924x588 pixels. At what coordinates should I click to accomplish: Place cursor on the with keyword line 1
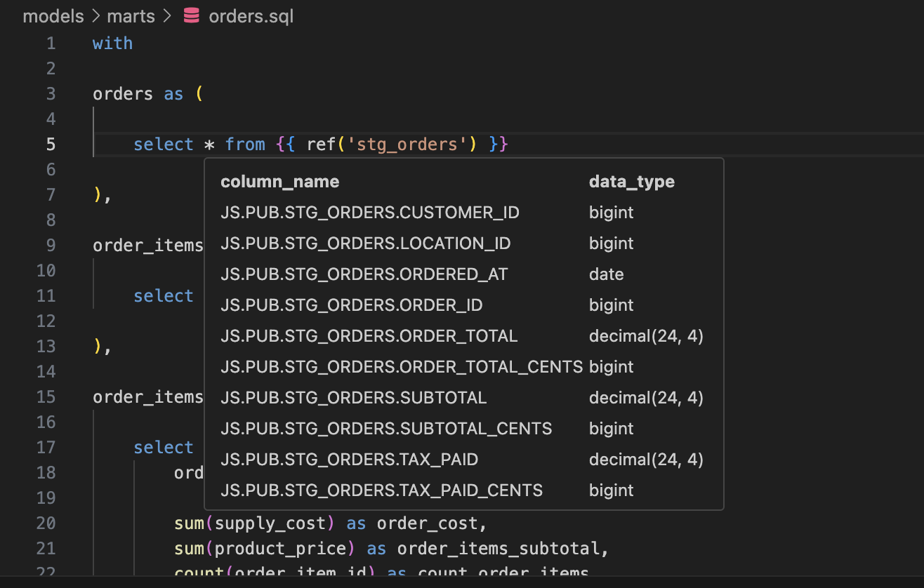[112, 43]
